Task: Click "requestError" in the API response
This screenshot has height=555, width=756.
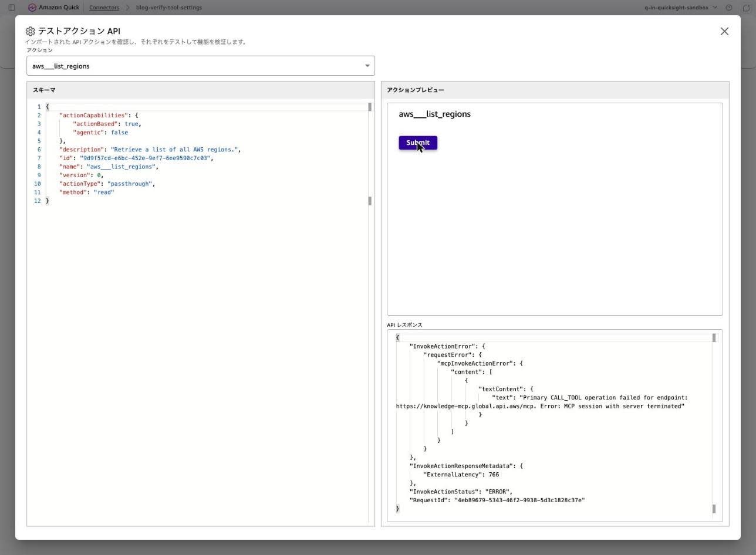Action: [447, 355]
